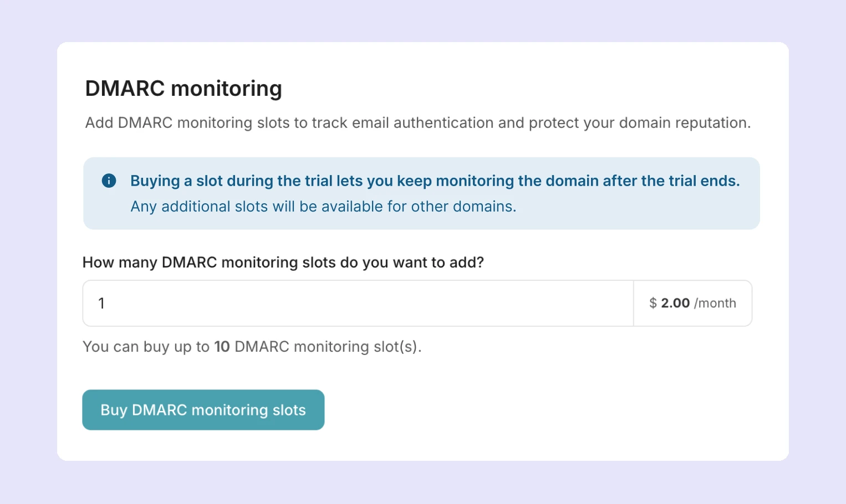Click the question about monitoring slot quantity
The height and width of the screenshot is (504, 846).
coord(283,262)
